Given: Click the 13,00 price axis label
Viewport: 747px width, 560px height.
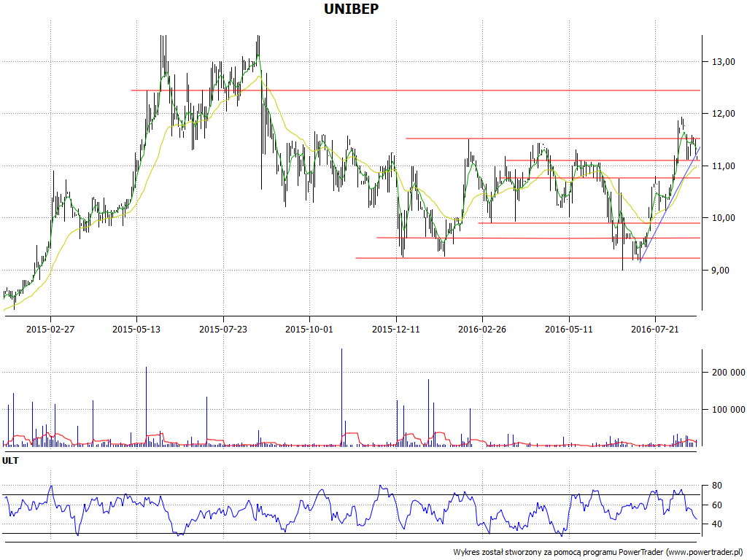Looking at the screenshot, I should [724, 62].
